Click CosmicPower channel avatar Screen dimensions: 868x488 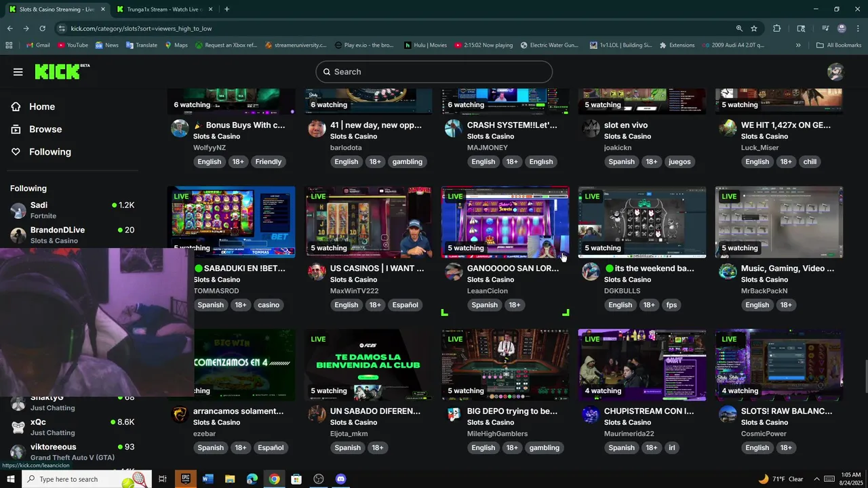728,415
